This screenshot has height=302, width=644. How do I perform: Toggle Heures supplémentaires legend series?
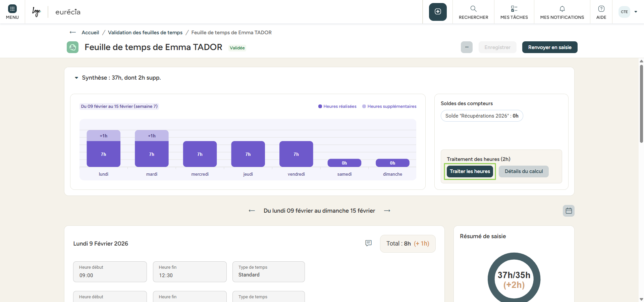point(389,106)
